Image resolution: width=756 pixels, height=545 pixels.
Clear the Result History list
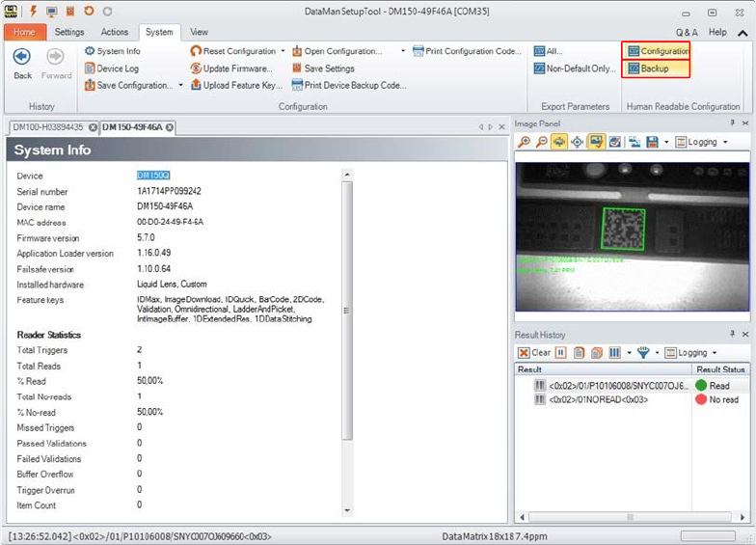[x=535, y=353]
